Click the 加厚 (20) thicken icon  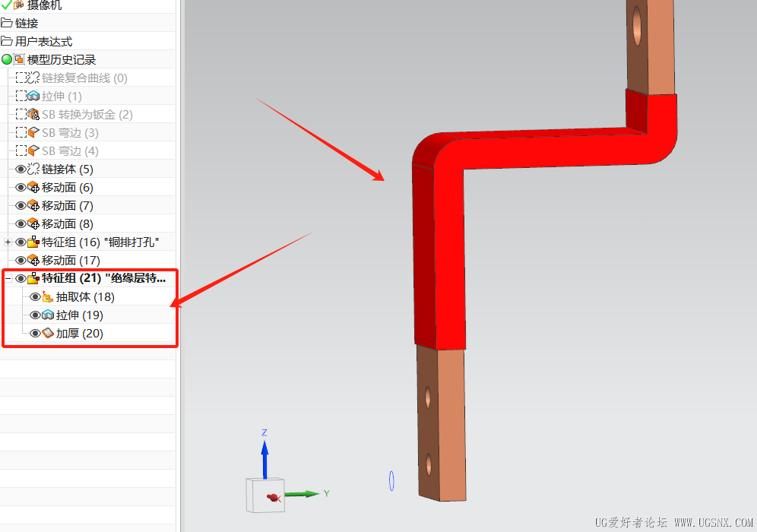pos(47,333)
